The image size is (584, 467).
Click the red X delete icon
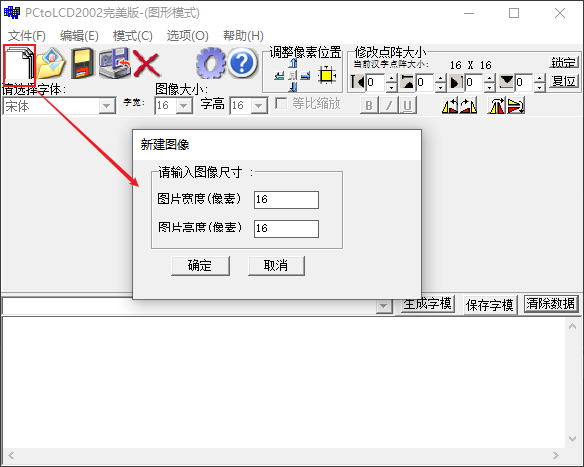point(146,64)
